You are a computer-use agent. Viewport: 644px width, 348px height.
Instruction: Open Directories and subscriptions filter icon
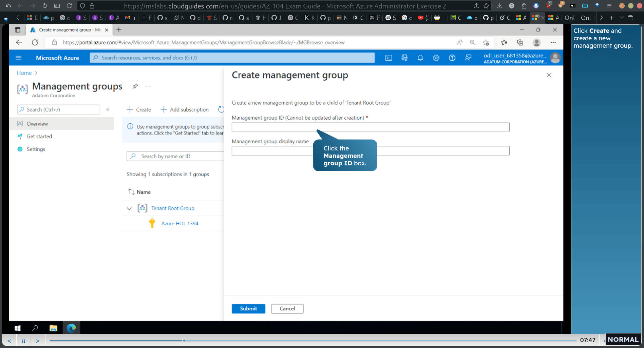(404, 58)
